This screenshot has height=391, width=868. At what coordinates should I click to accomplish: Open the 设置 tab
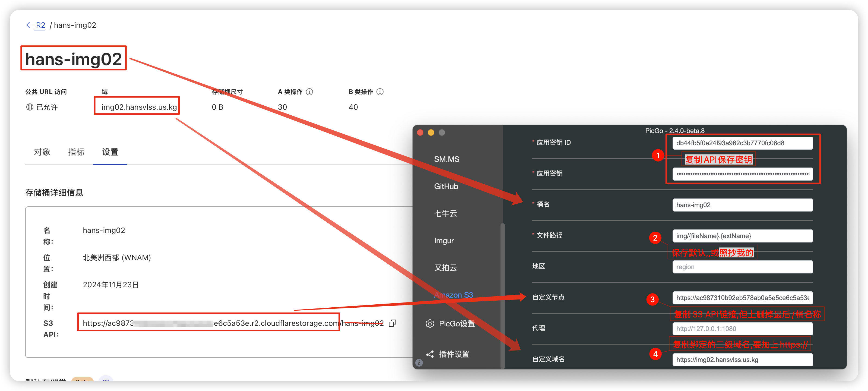click(x=110, y=152)
